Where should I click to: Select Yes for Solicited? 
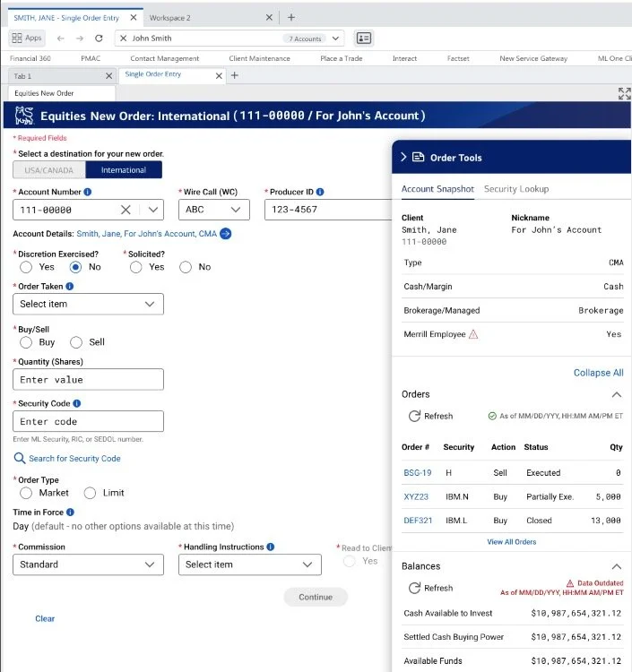[136, 267]
